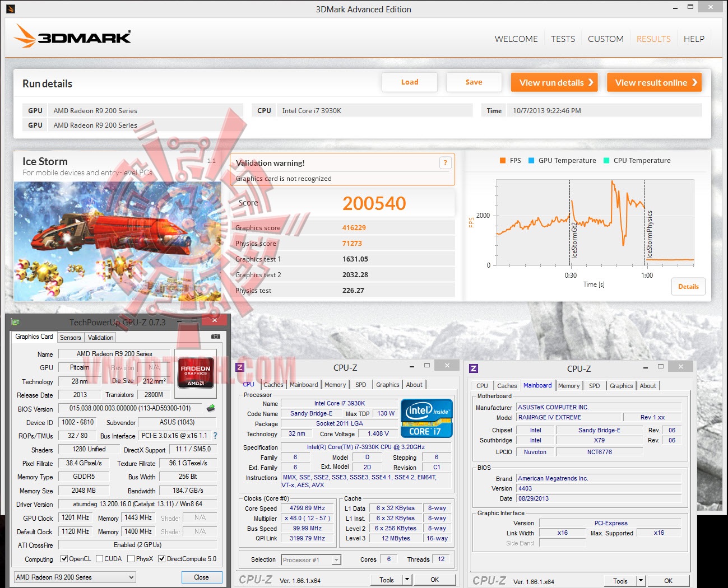
Task: Click the Graphics score value 416229
Action: pos(354,228)
